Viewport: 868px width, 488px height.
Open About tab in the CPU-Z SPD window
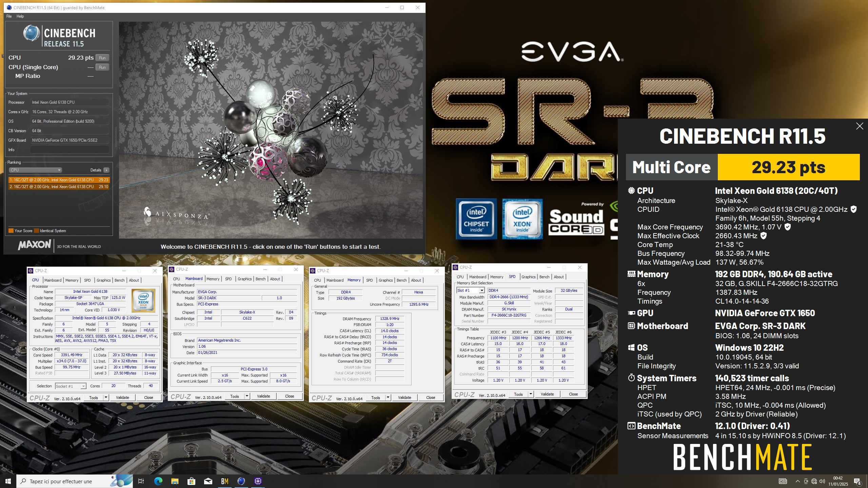pos(558,277)
